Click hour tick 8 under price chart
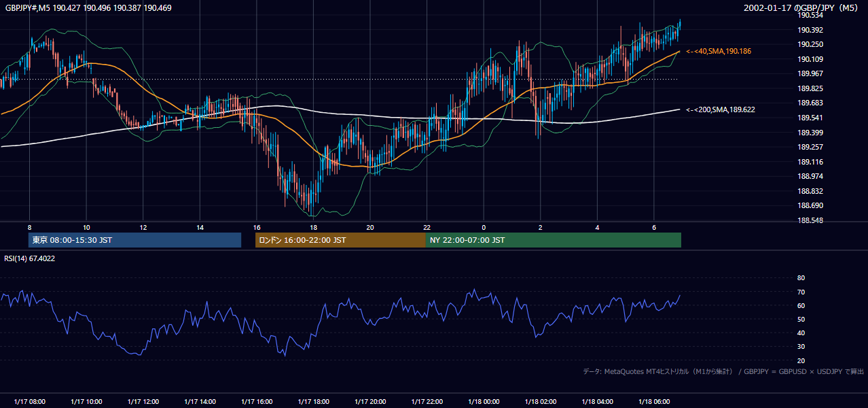 (x=29, y=227)
